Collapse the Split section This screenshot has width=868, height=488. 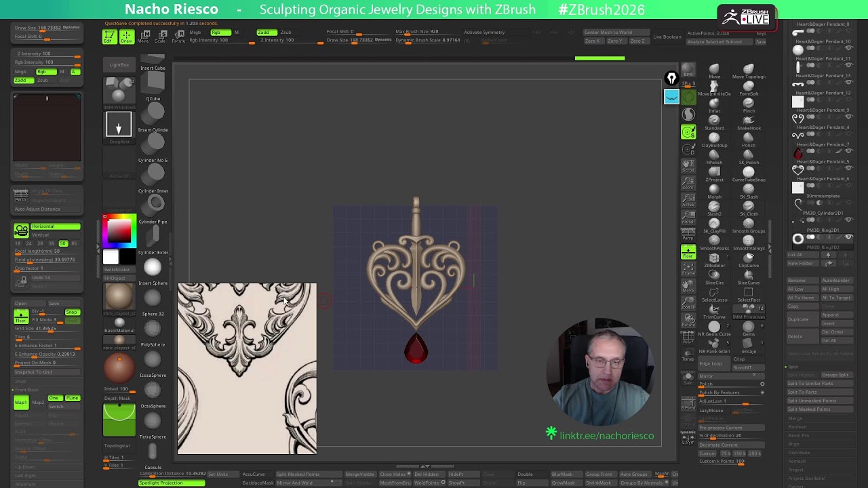[x=793, y=367]
